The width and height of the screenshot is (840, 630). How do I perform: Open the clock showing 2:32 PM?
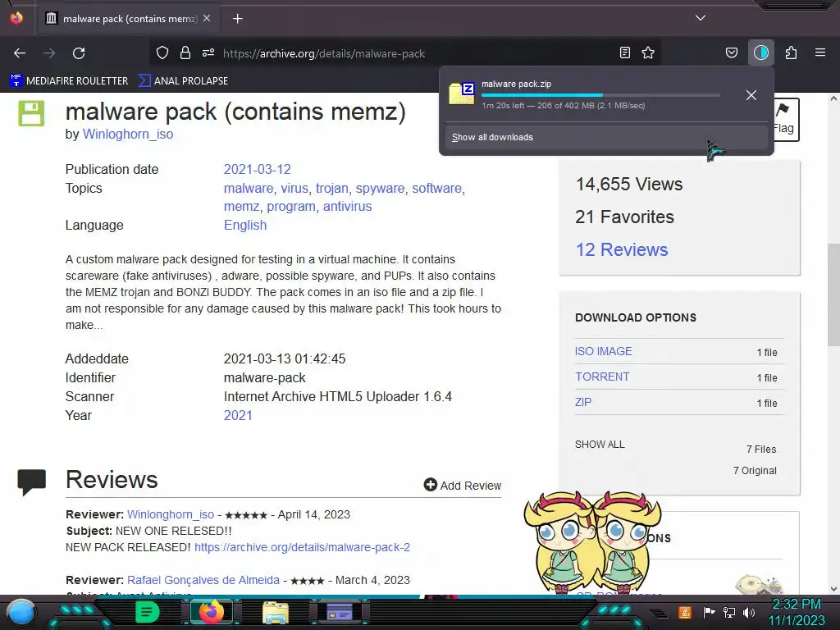(x=796, y=612)
